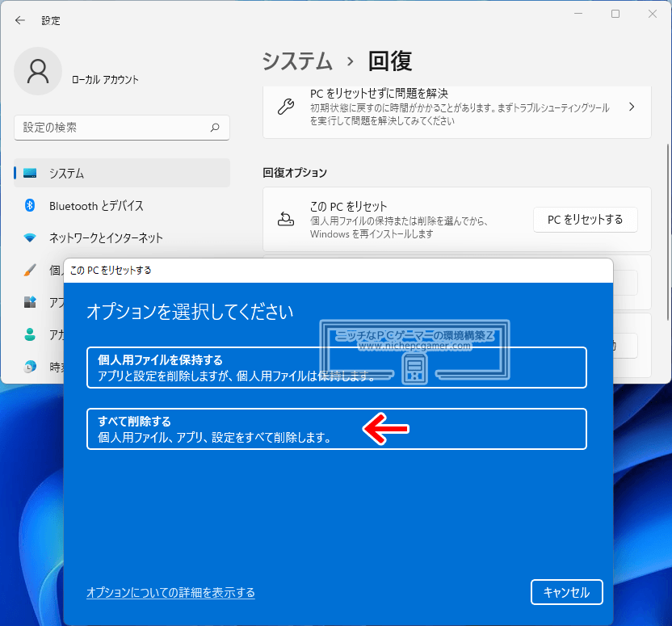Go back using the Settings back arrow
Image resolution: width=672 pixels, height=626 pixels.
pos(20,20)
